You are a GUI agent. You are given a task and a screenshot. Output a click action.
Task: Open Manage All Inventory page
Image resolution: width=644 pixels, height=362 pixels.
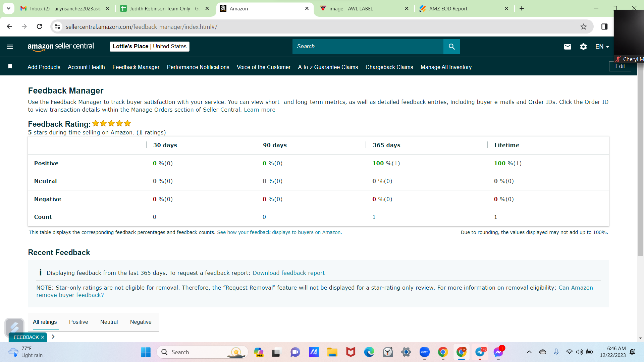[446, 67]
